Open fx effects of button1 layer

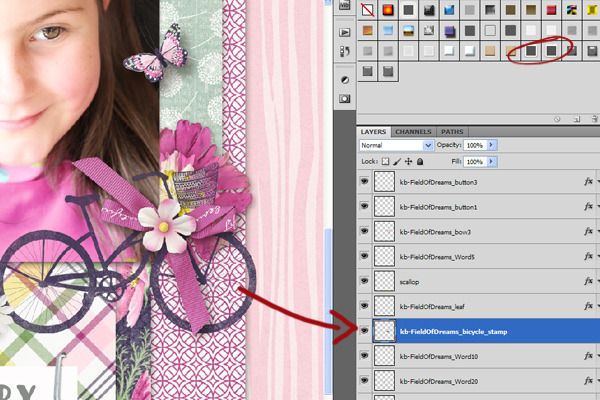coord(589,206)
